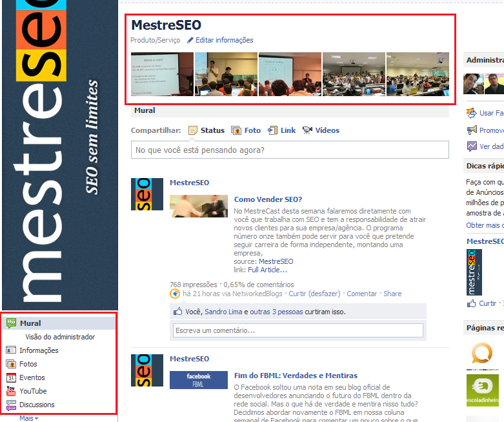Open the Mural sidebar item icon
Screen dimensions: 504x422
11,323
